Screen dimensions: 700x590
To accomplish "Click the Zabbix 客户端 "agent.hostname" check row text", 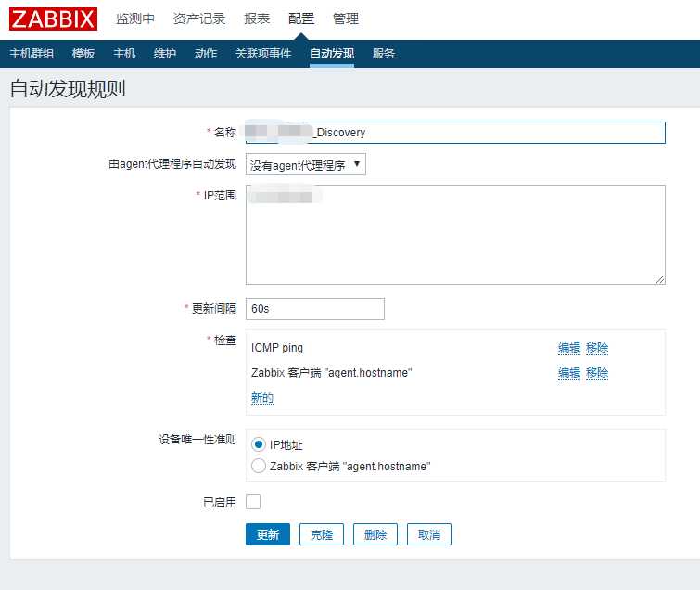I will [x=331, y=373].
